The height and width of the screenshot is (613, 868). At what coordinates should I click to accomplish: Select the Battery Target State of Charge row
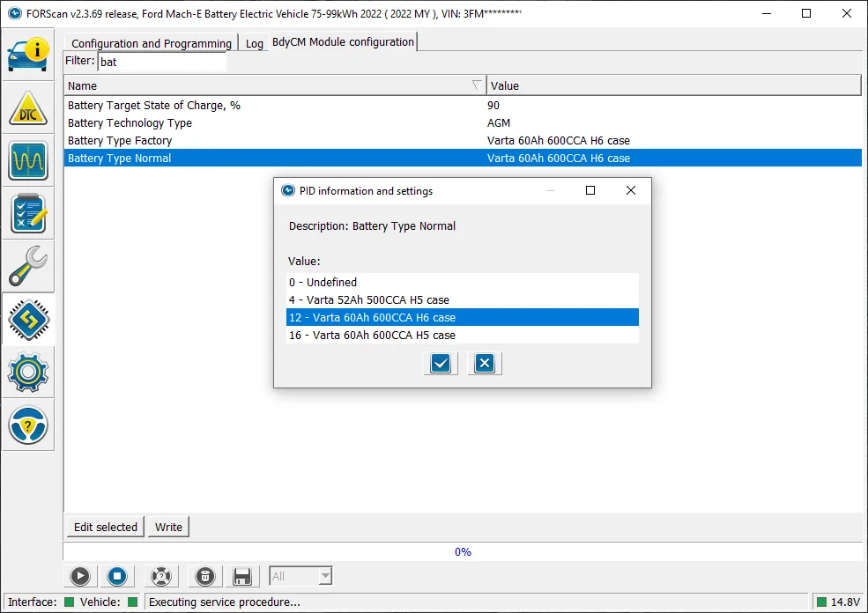[x=463, y=105]
